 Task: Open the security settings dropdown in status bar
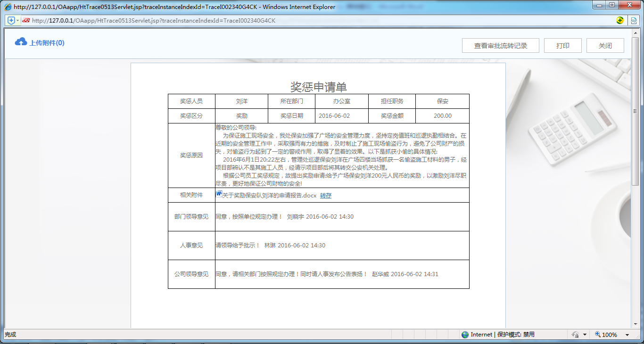point(585,335)
